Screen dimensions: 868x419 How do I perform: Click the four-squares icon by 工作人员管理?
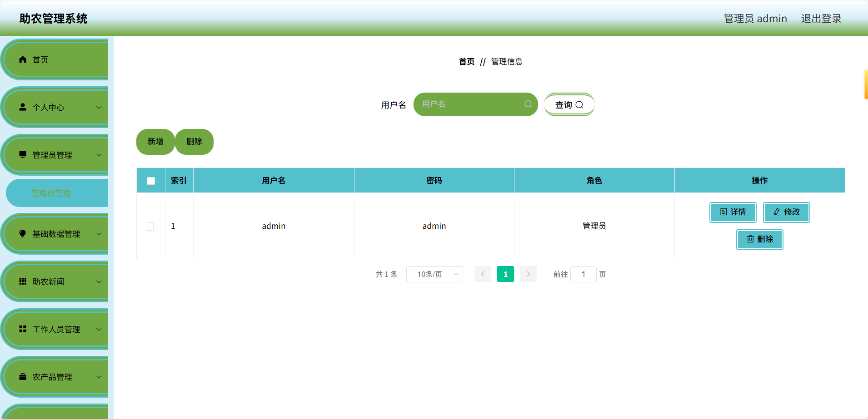[23, 329]
